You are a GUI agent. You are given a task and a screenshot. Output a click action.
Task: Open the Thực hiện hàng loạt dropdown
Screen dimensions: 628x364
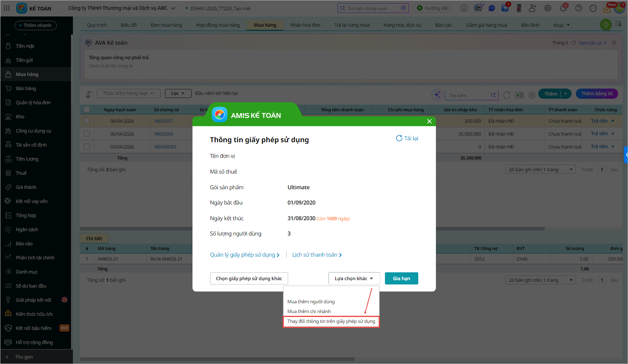(129, 93)
